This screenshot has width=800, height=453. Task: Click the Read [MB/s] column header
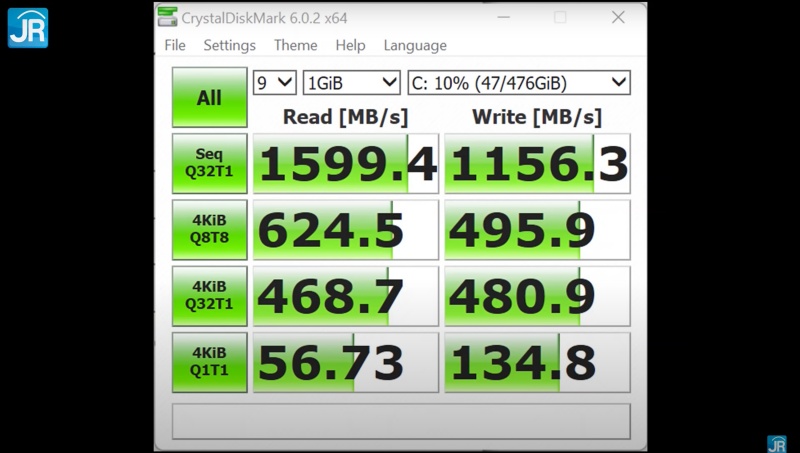pos(345,117)
